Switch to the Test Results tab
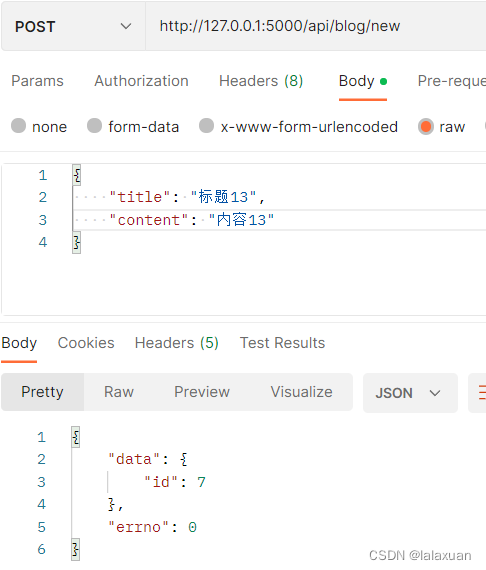The height and width of the screenshot is (570, 486). pos(282,343)
